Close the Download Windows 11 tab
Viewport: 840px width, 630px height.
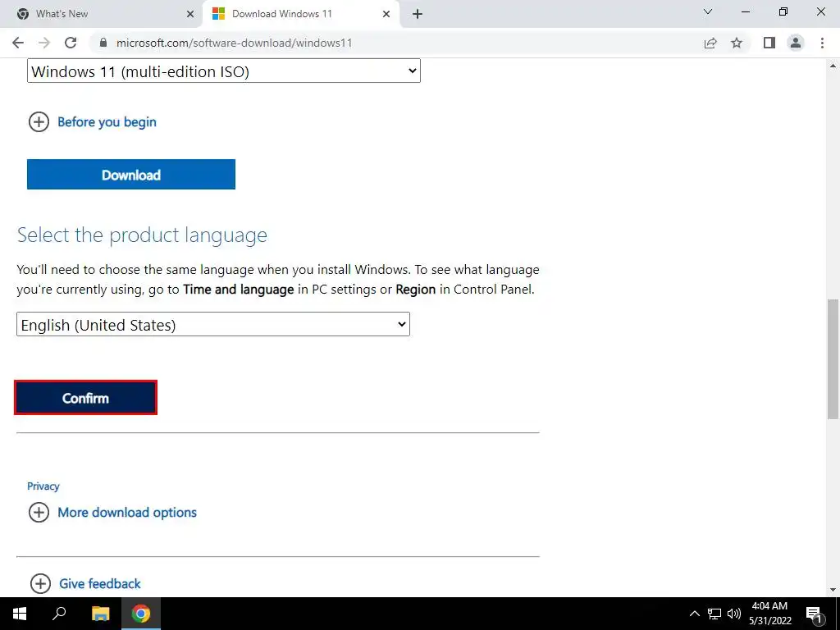(386, 14)
